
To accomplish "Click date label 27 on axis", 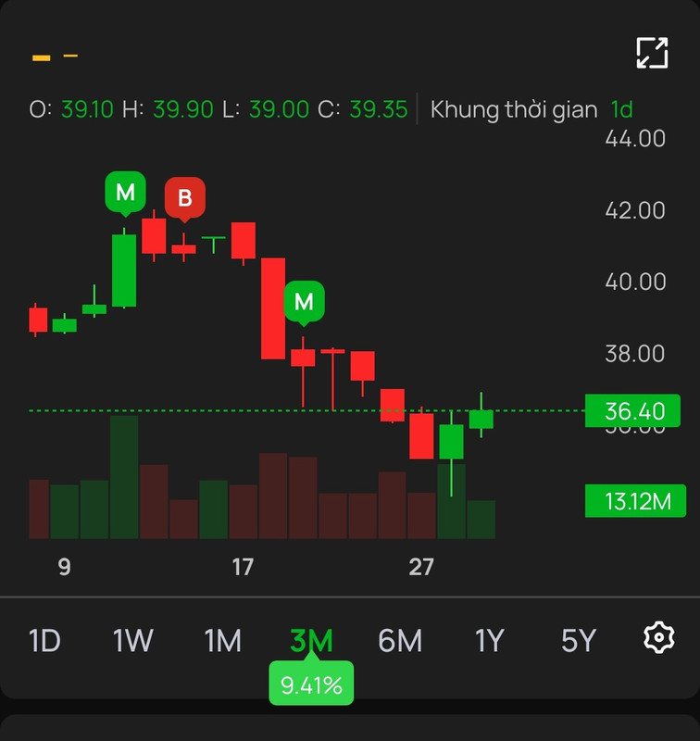I will [x=421, y=567].
